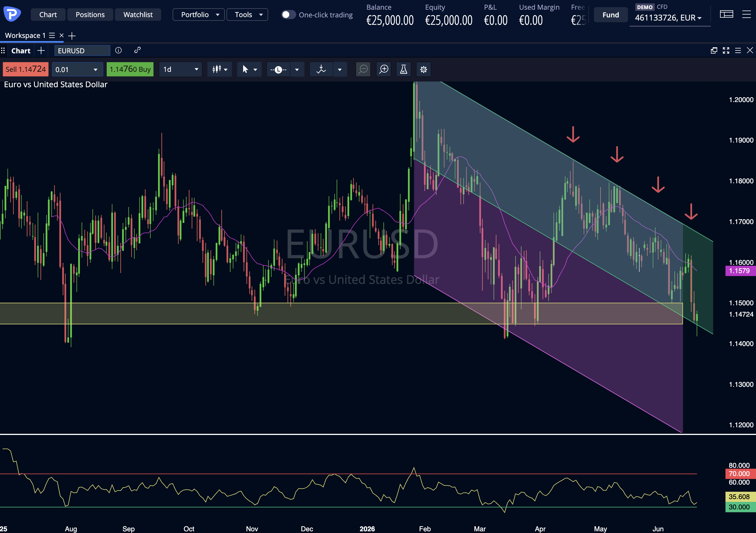Click the DEMO account badge

tap(645, 7)
